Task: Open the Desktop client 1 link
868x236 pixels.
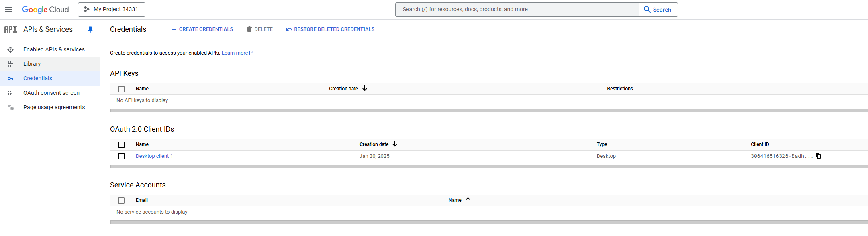Action: click(x=154, y=156)
